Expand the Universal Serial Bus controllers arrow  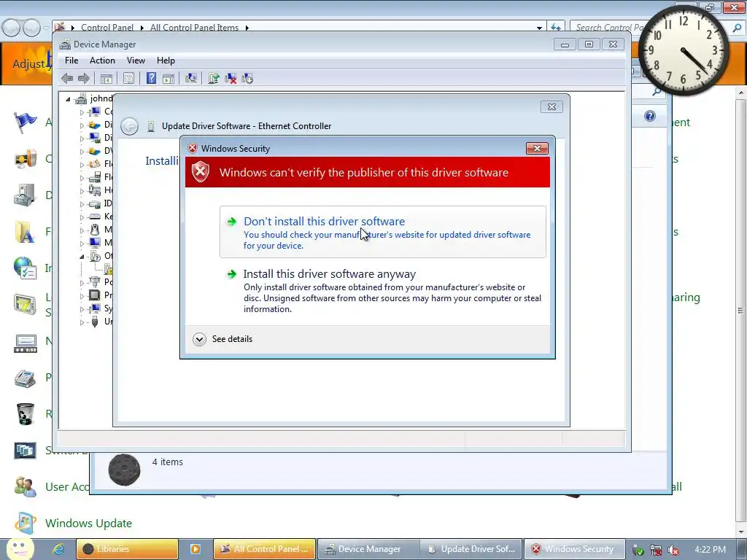point(82,322)
